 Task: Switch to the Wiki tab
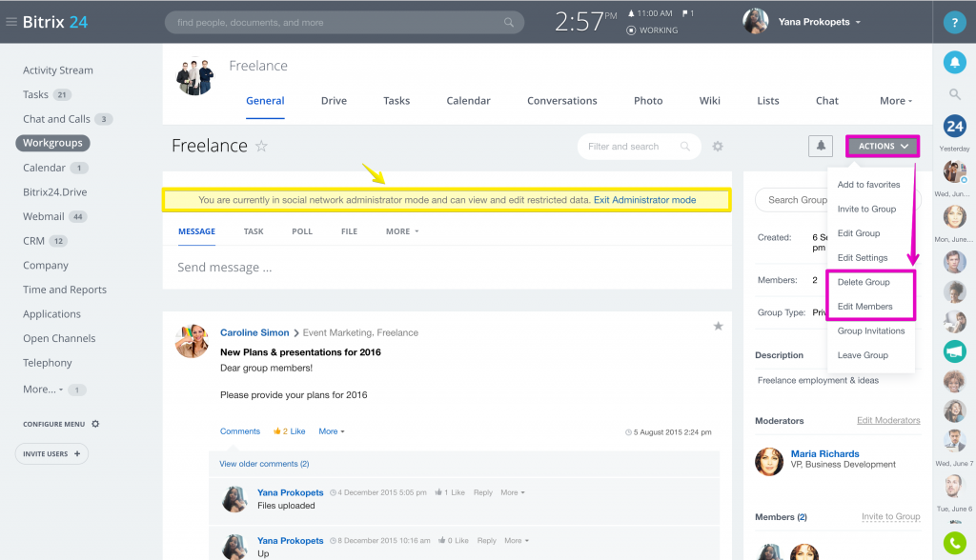709,101
